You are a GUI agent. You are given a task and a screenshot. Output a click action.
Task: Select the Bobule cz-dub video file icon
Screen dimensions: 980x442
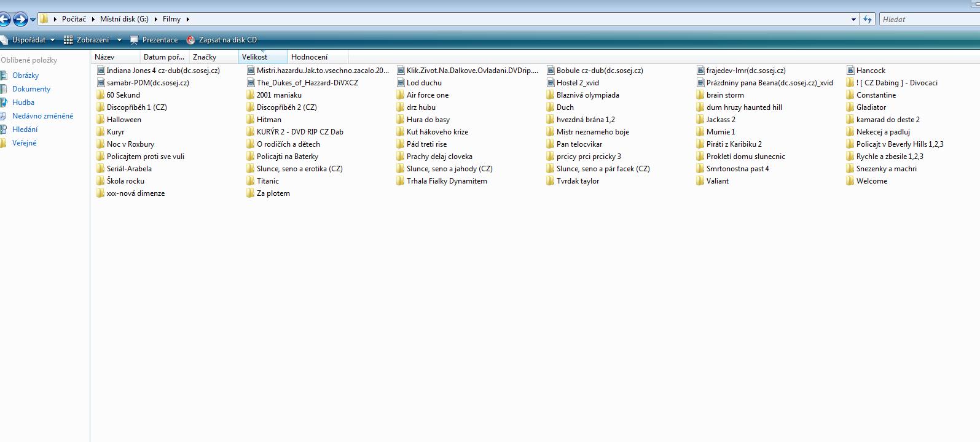coord(551,71)
